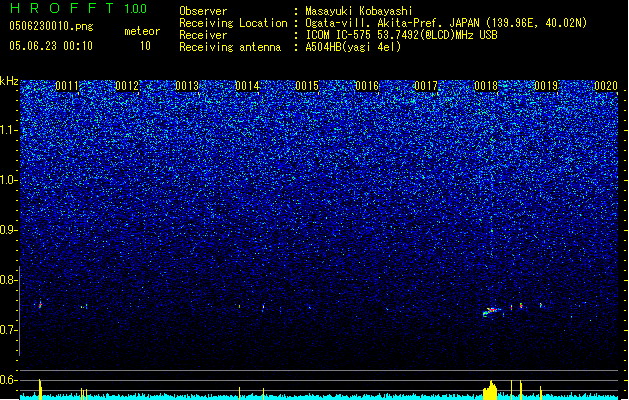Select the antenna value A504HB(yagi 4el)
Viewport: 629px width, 400px height.
(353, 47)
